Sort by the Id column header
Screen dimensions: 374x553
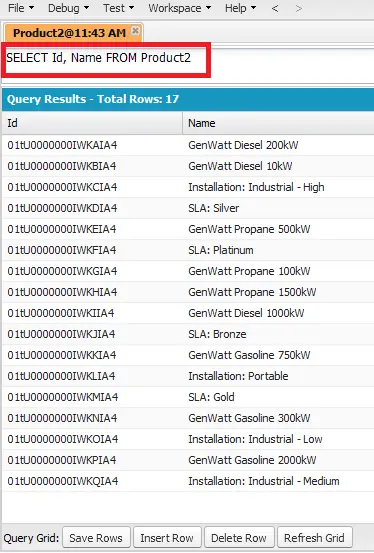92,123
